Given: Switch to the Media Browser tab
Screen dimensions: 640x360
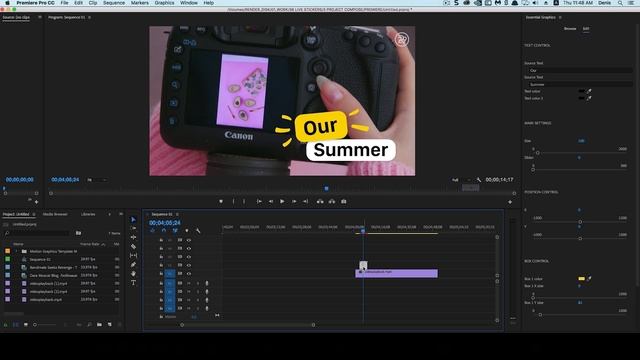Looking at the screenshot, I should (x=55, y=214).
